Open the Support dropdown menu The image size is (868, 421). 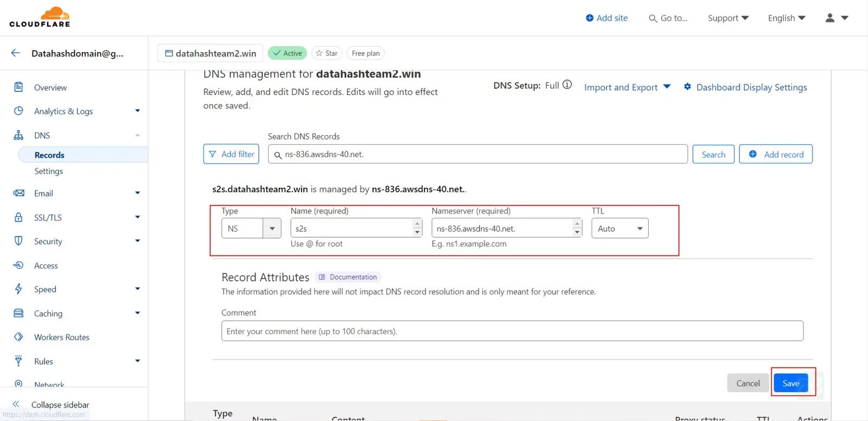pos(728,18)
